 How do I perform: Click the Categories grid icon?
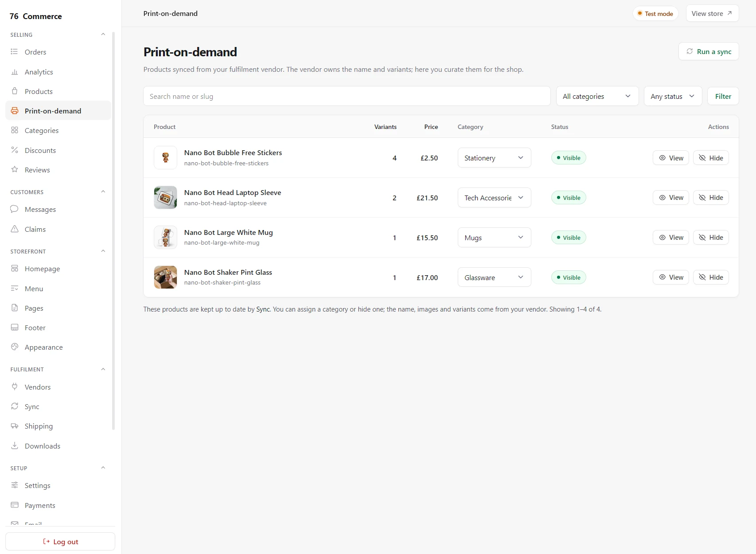click(x=15, y=130)
